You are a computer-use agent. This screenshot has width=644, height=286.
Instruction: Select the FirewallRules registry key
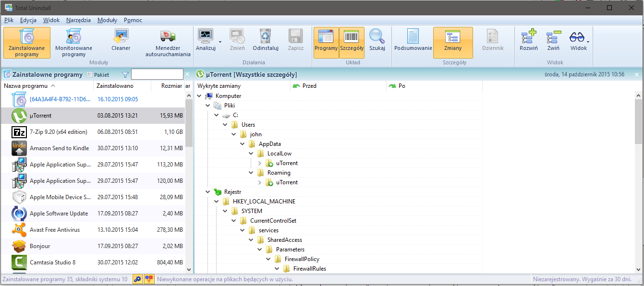pyautogui.click(x=309, y=269)
